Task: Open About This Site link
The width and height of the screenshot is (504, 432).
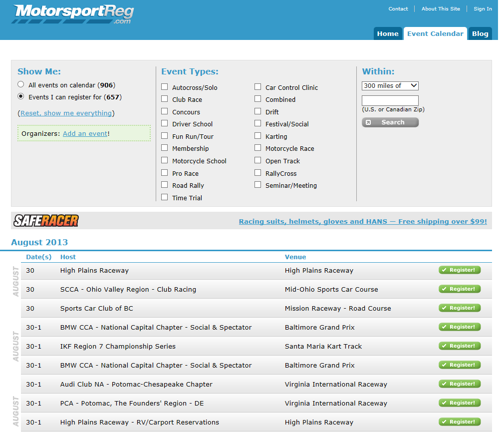Action: point(441,8)
